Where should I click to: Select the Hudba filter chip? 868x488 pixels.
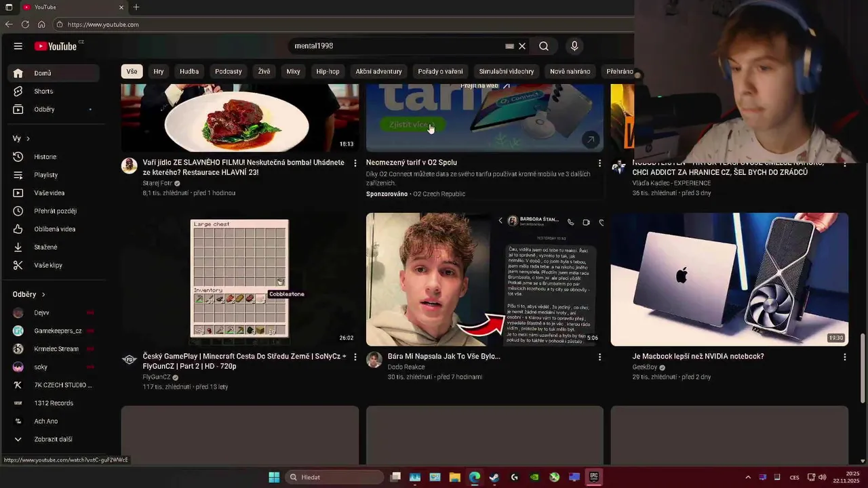pyautogui.click(x=189, y=71)
